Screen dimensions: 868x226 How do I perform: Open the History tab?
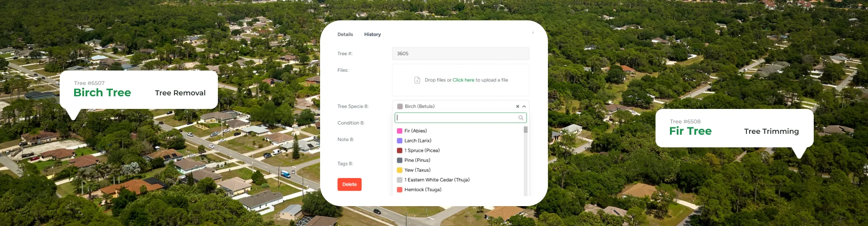[373, 34]
